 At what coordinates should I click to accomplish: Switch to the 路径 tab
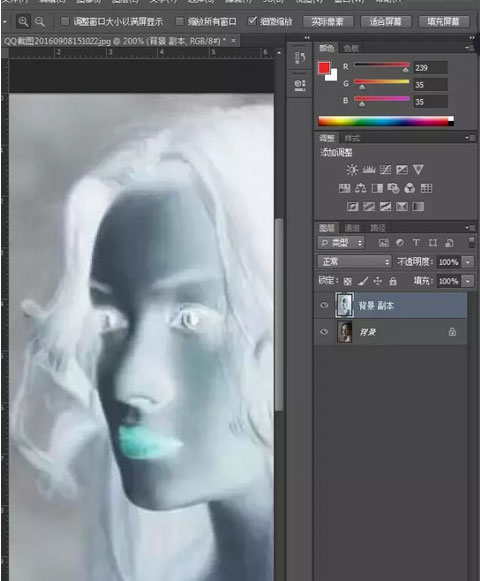(378, 228)
